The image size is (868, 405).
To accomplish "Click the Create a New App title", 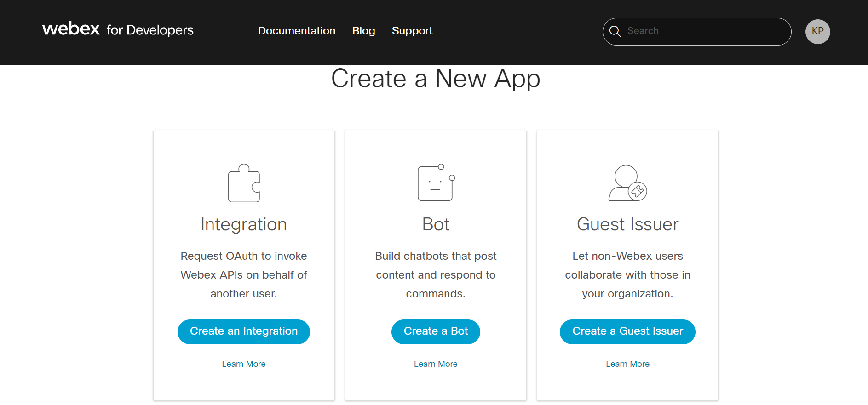I will pyautogui.click(x=436, y=79).
